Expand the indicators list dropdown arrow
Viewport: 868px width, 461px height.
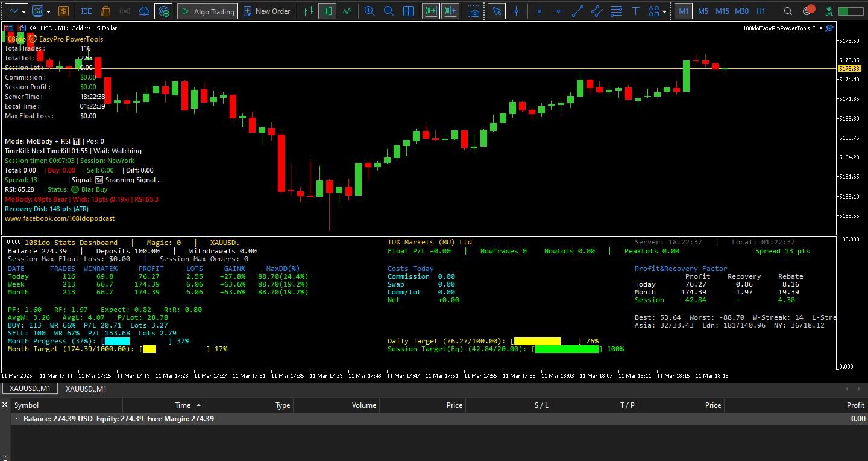49,11
